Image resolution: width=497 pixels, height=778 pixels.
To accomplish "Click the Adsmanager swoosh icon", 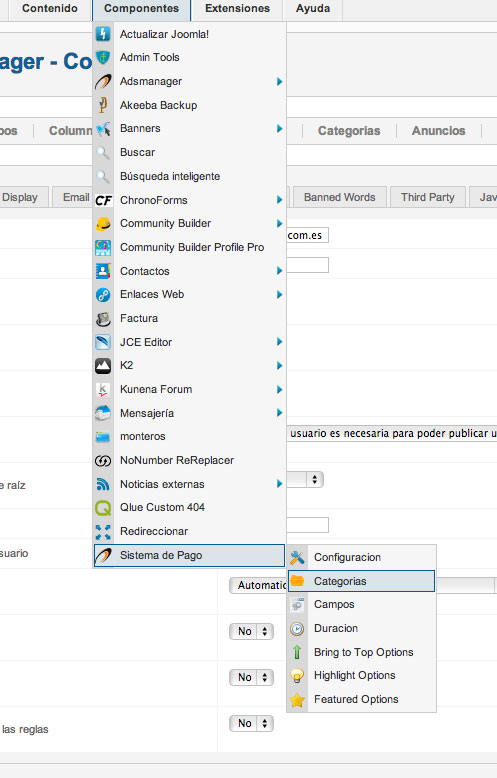I will click(x=103, y=81).
